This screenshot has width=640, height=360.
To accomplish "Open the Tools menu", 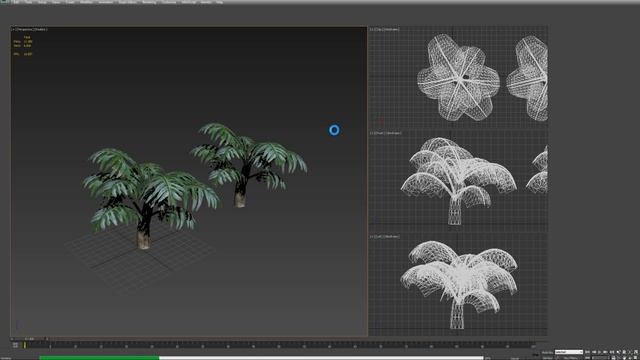I will [x=28, y=2].
